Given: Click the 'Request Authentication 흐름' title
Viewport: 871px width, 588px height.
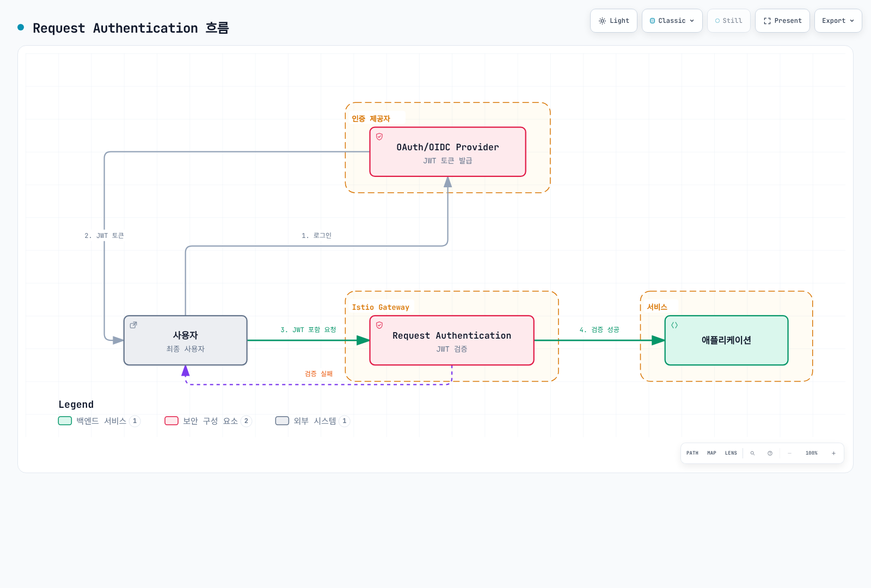Looking at the screenshot, I should point(131,28).
